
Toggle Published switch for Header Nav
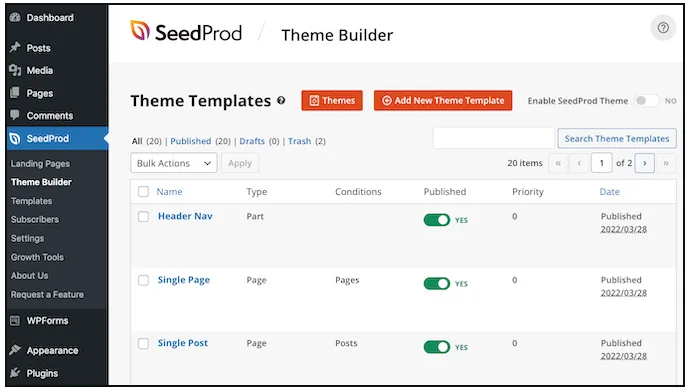[437, 220]
